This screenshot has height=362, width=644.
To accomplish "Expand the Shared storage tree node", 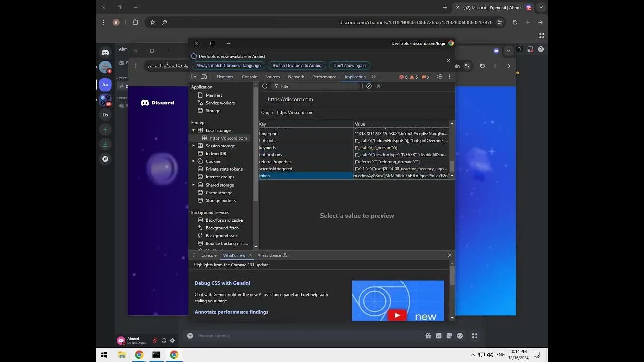I will [x=193, y=185].
